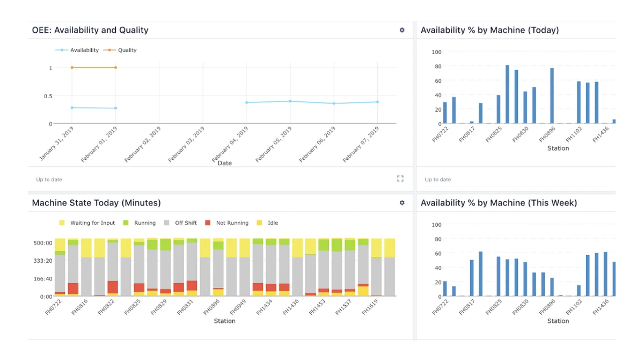This screenshot has width=644, height=362.
Task: Open settings gear for OEE Availability and Quality panel
Action: pos(402,31)
